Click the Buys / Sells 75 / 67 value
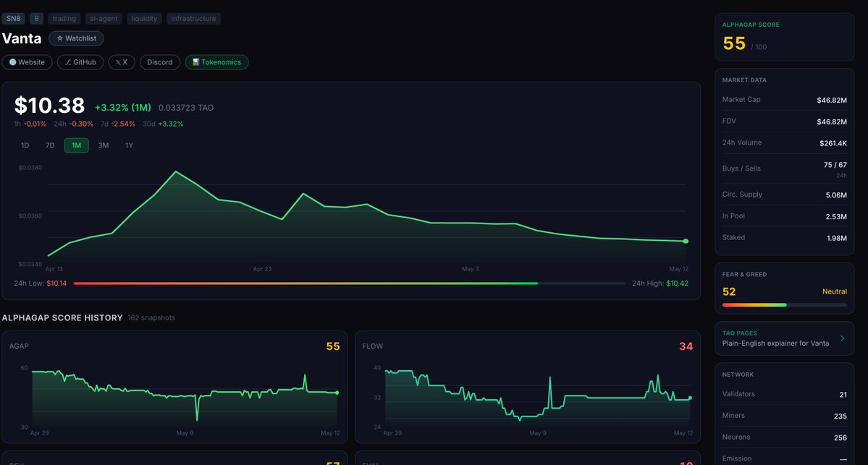 pos(835,165)
